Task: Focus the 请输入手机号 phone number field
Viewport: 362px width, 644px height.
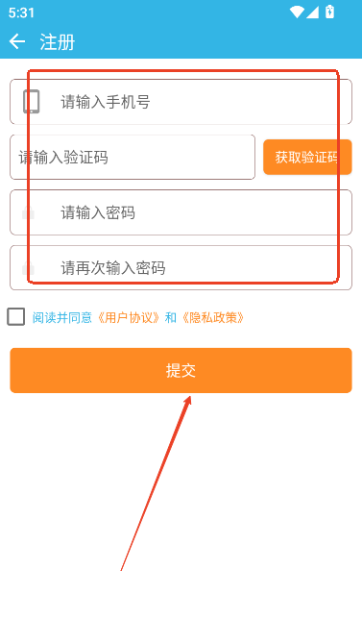Action: click(181, 102)
